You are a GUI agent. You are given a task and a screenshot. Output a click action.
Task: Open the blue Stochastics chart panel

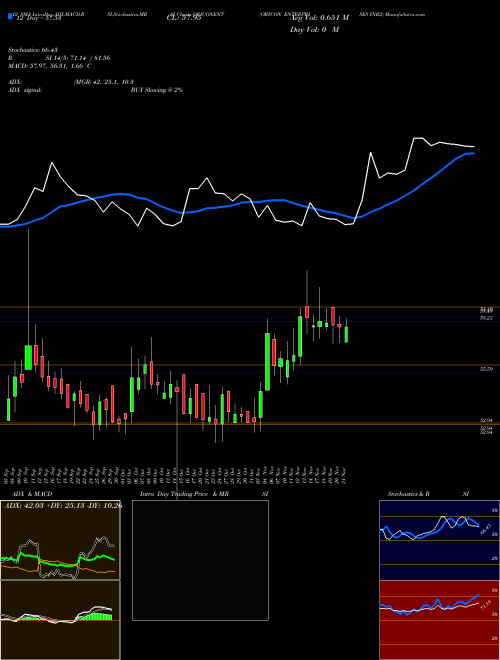439,540
